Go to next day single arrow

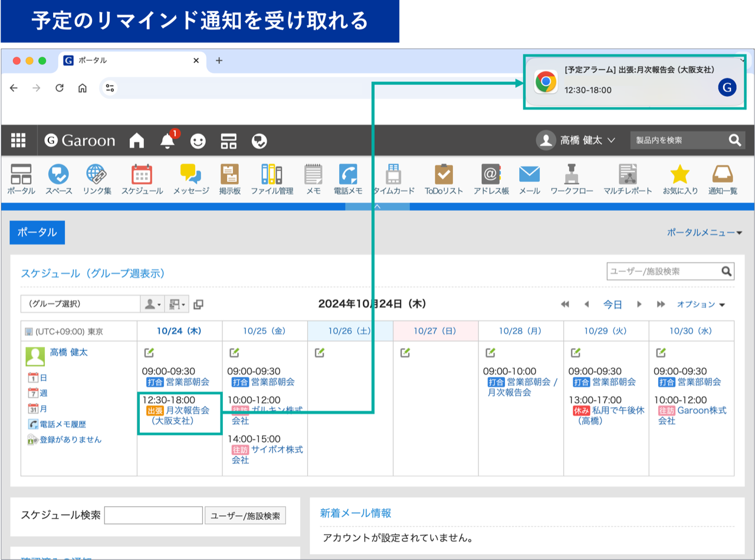[639, 304]
